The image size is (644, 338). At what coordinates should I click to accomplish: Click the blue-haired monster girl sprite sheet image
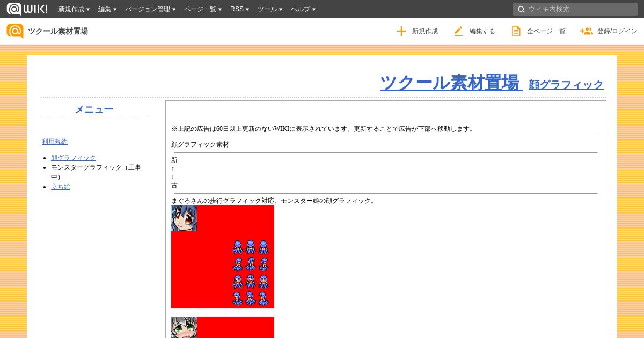coord(223,257)
